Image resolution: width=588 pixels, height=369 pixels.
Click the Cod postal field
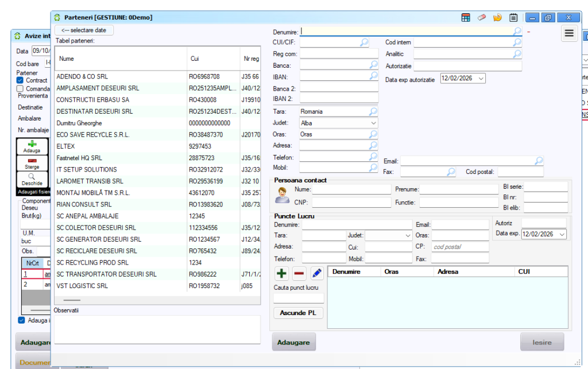click(520, 172)
